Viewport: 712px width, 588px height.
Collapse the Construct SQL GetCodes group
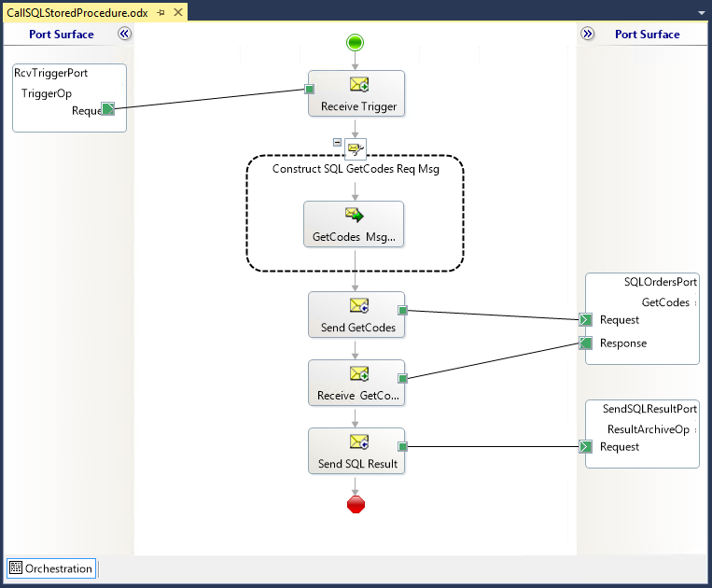(x=337, y=142)
